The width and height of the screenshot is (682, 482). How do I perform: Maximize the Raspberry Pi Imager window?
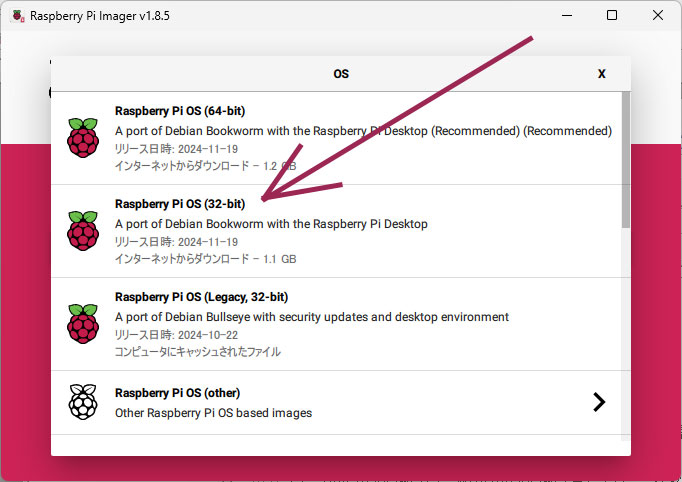(612, 16)
